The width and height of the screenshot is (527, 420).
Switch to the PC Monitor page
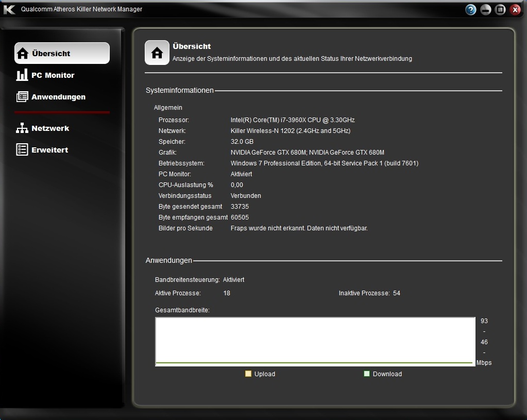[53, 75]
